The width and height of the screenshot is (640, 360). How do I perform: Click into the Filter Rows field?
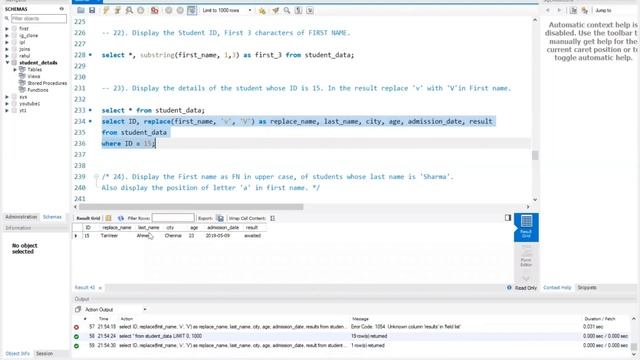pyautogui.click(x=173, y=218)
